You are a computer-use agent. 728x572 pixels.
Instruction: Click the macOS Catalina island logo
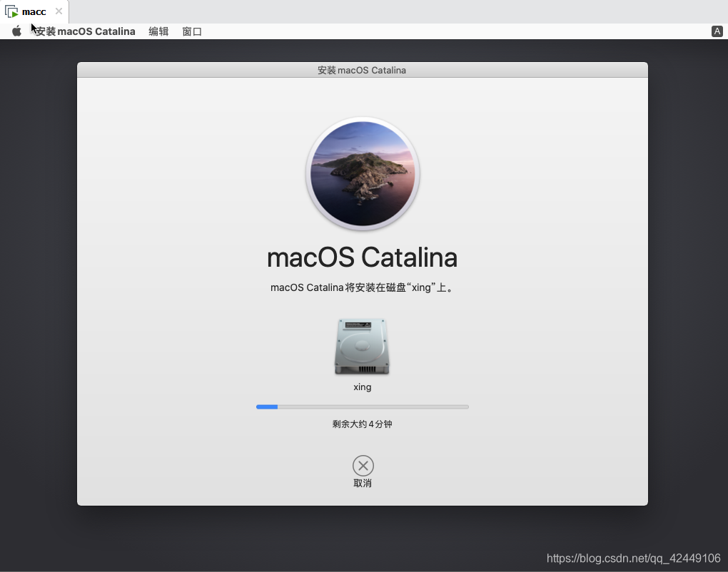[x=363, y=174]
